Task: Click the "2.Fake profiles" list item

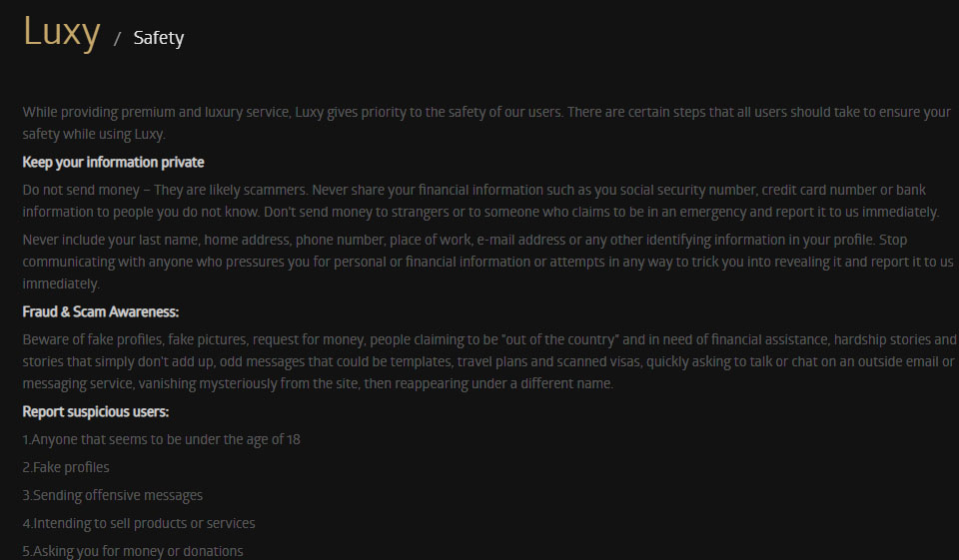Action: tap(66, 467)
